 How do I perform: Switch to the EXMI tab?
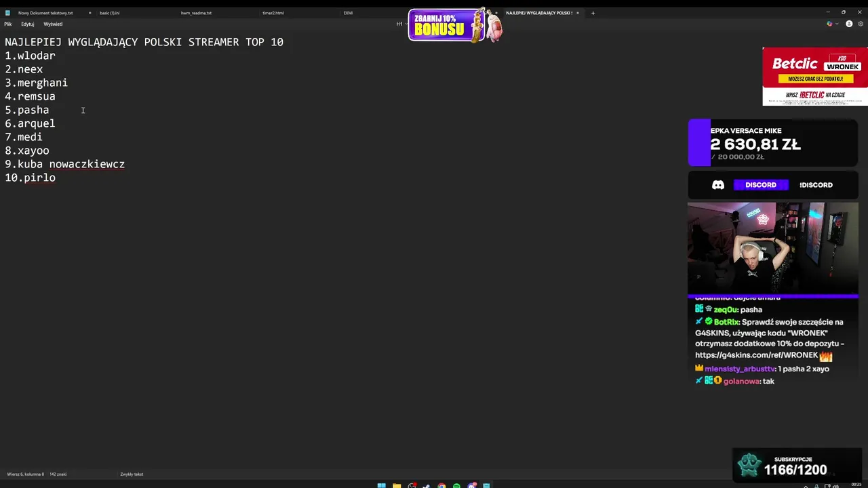[x=348, y=13]
